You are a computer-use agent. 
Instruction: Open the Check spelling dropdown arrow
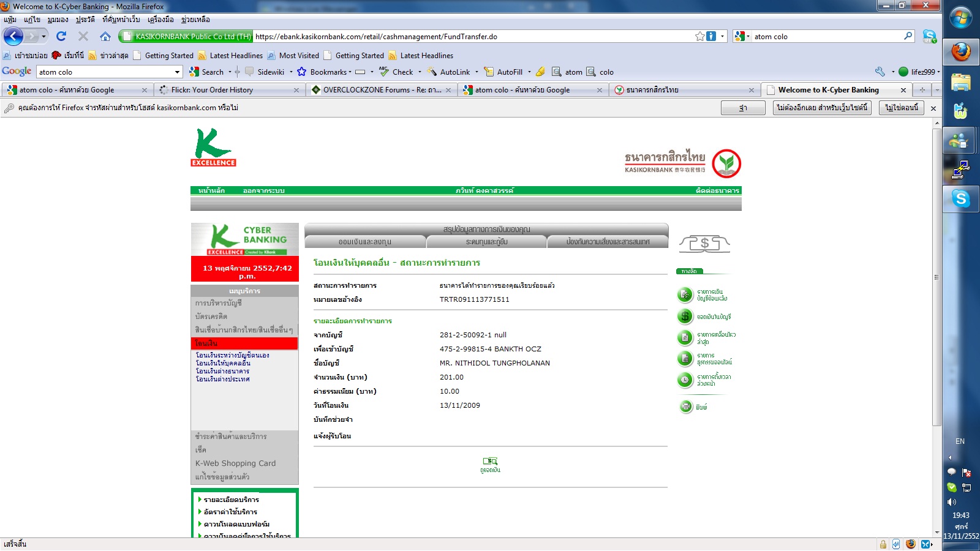[420, 72]
